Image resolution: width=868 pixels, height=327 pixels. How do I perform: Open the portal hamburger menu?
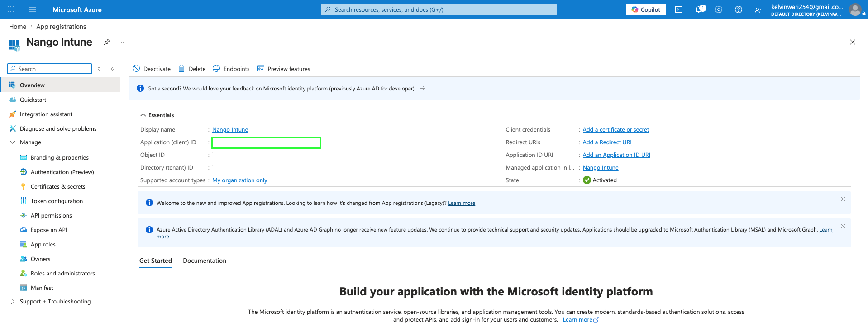33,9
